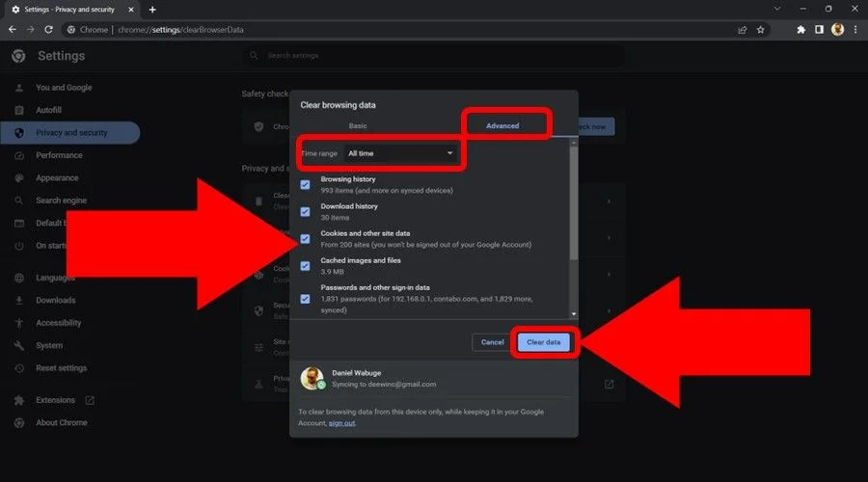Open Privacy and security in sidebar

(71, 133)
